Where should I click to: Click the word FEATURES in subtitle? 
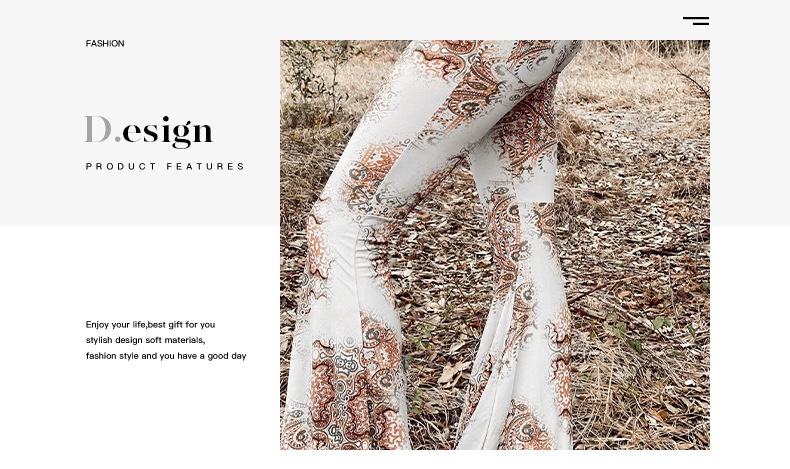click(x=205, y=166)
